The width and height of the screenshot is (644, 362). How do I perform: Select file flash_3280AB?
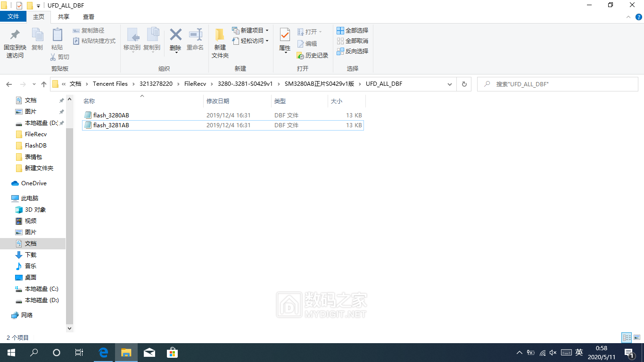point(223,115)
